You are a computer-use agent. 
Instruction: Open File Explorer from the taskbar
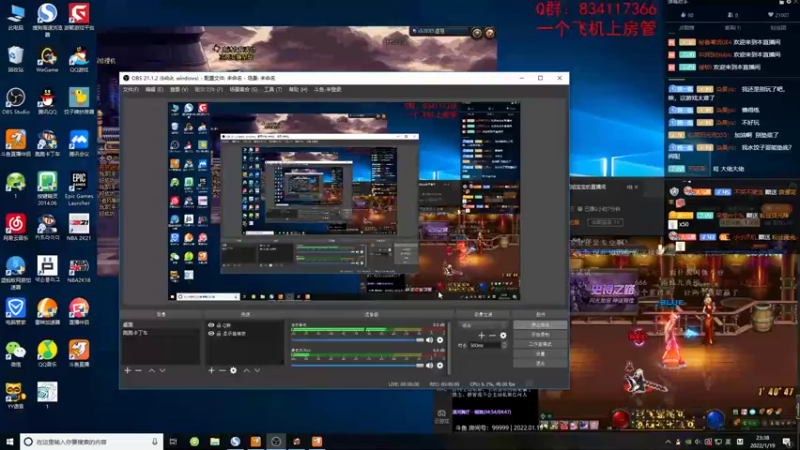coord(215,441)
